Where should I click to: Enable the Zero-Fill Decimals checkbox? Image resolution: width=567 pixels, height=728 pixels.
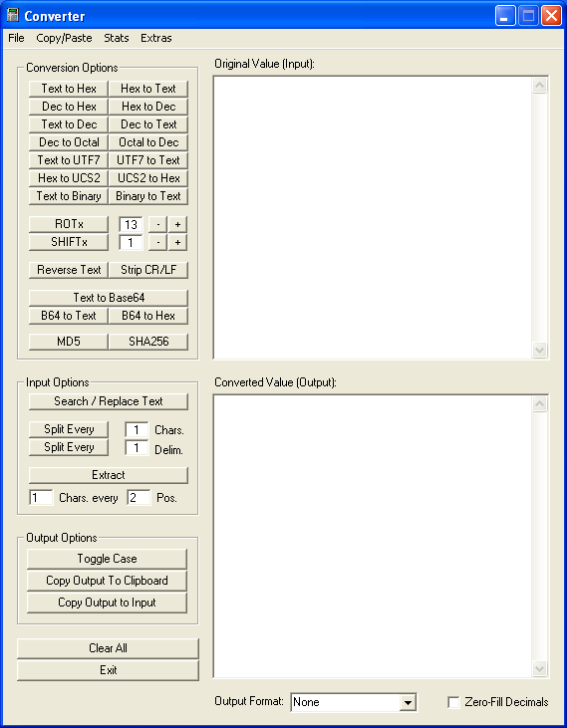coord(453,702)
